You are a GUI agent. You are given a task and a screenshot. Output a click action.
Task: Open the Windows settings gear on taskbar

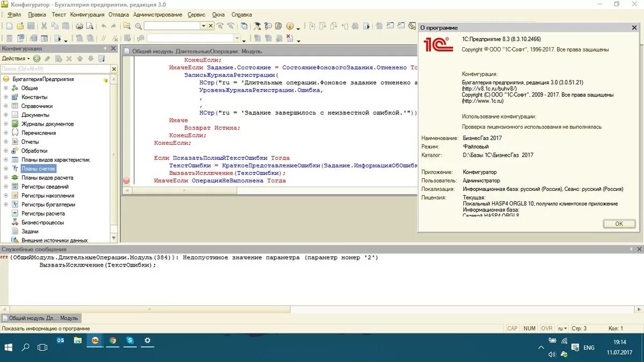click(148, 340)
